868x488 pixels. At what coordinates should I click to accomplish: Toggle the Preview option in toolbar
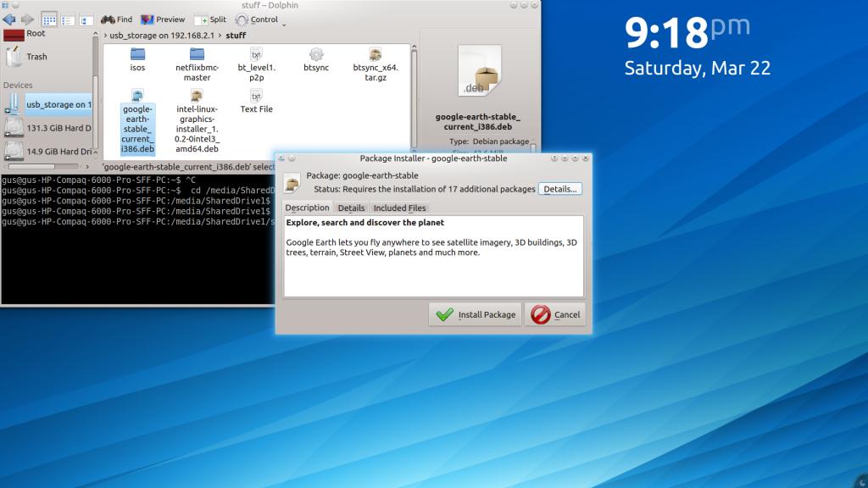(x=163, y=19)
